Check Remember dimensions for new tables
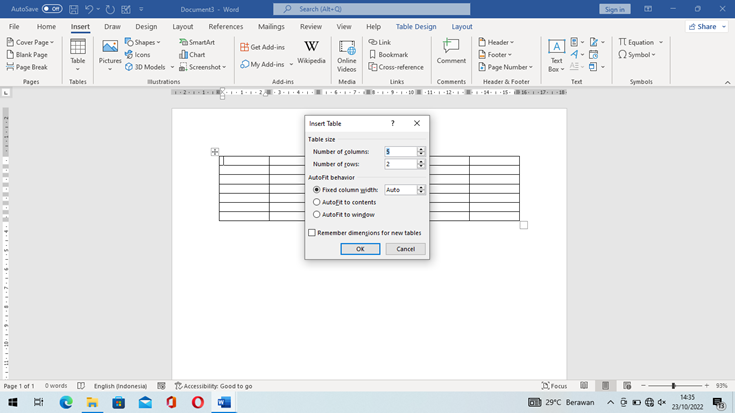This screenshot has height=413, width=735. 312,233
